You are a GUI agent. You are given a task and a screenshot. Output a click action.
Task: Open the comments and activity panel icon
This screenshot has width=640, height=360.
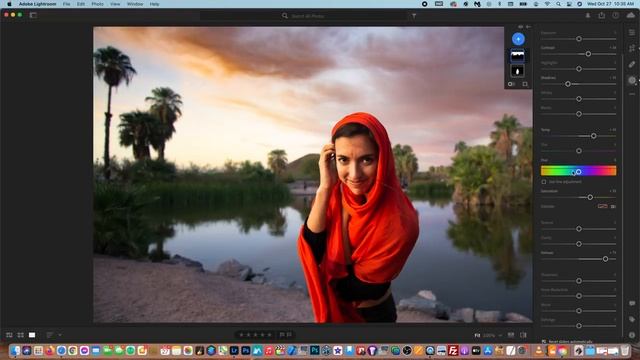click(632, 303)
